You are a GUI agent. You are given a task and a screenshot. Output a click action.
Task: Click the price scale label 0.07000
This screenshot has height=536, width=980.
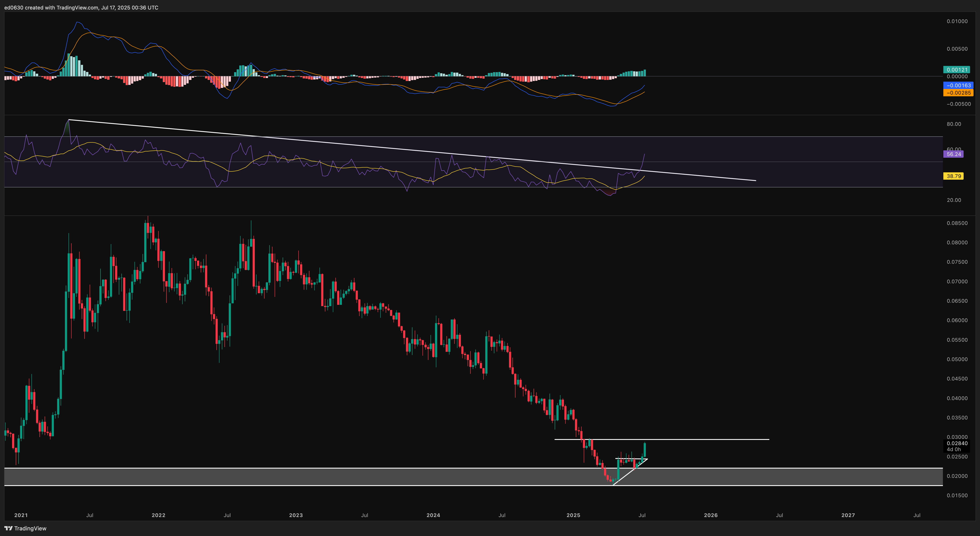coord(957,282)
